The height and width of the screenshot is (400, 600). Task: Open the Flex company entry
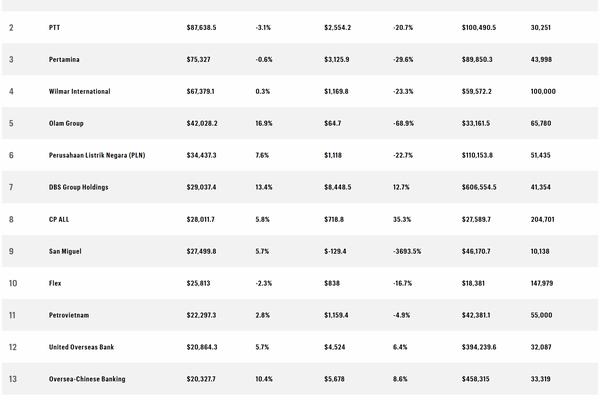55,283
